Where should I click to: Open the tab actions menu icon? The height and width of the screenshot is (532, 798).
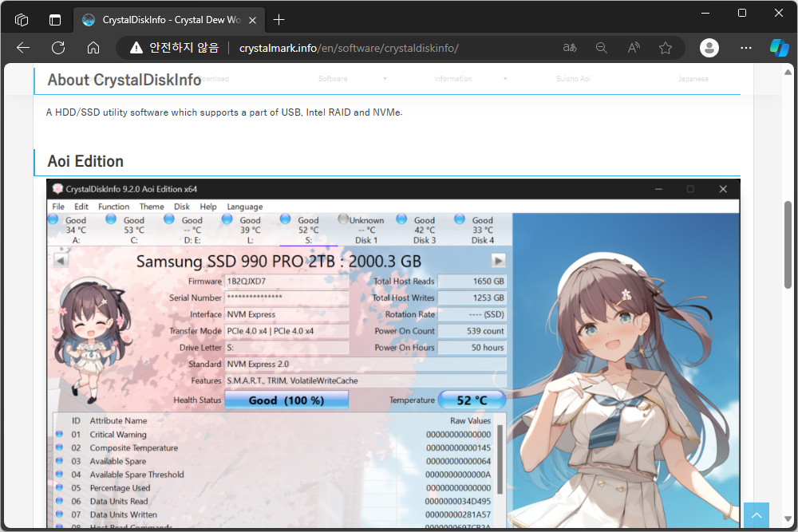click(55, 20)
